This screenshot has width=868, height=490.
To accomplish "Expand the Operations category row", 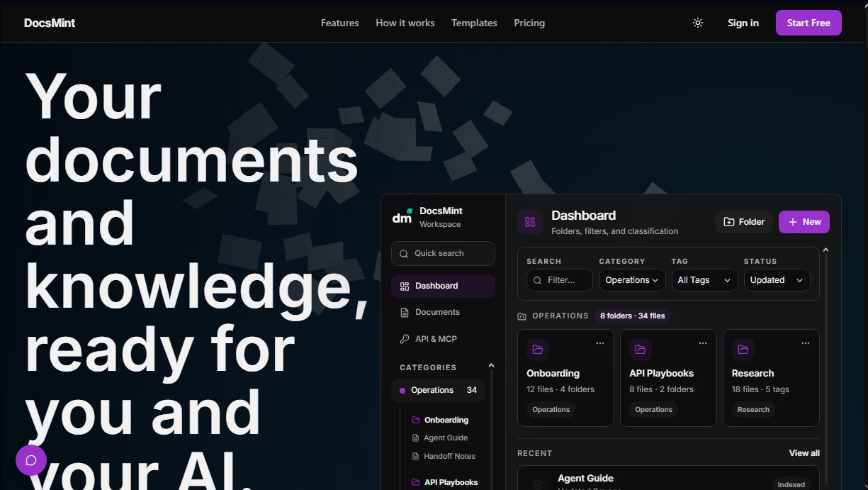I will coord(438,391).
